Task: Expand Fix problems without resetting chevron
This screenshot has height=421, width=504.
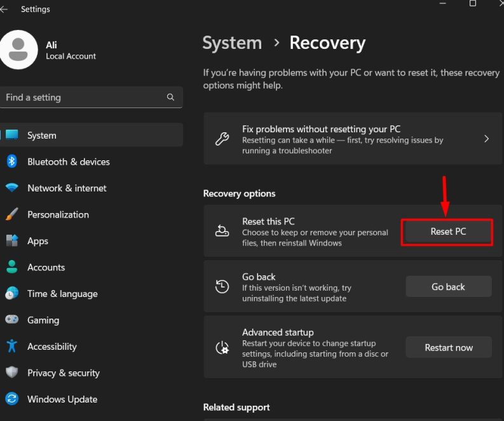Action: [x=486, y=139]
